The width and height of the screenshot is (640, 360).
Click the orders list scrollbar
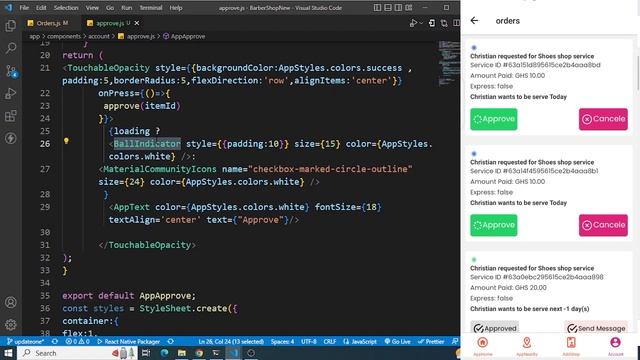click(638, 73)
